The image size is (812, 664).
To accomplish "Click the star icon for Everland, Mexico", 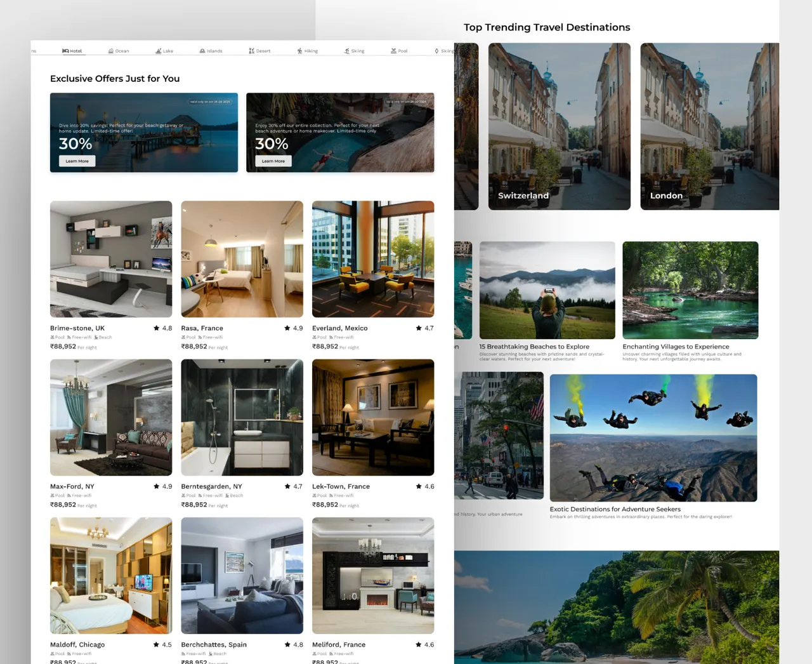I will pyautogui.click(x=419, y=328).
